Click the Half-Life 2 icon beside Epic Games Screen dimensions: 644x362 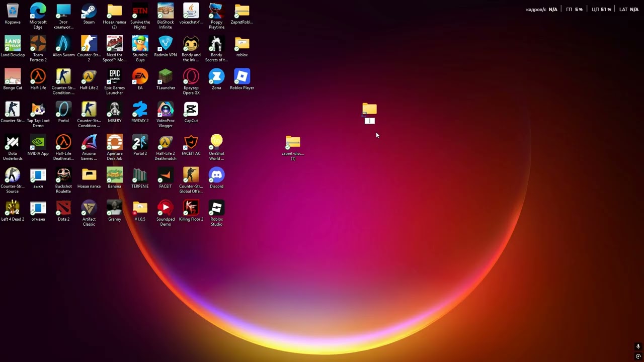pos(89,76)
